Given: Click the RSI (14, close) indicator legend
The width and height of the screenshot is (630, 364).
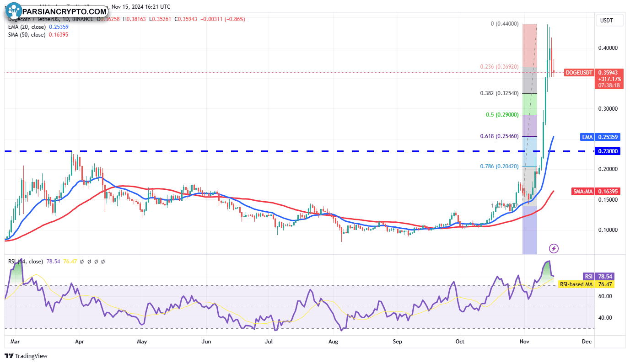Looking at the screenshot, I should pos(26,262).
